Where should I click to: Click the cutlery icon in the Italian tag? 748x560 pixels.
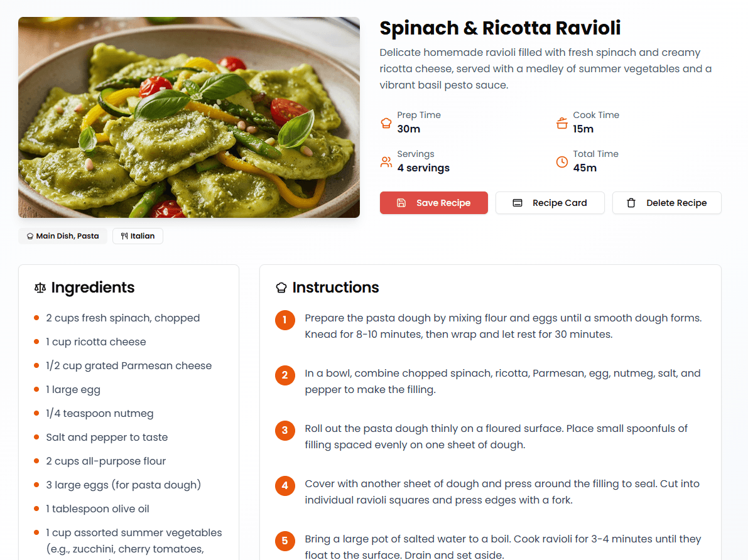123,235
